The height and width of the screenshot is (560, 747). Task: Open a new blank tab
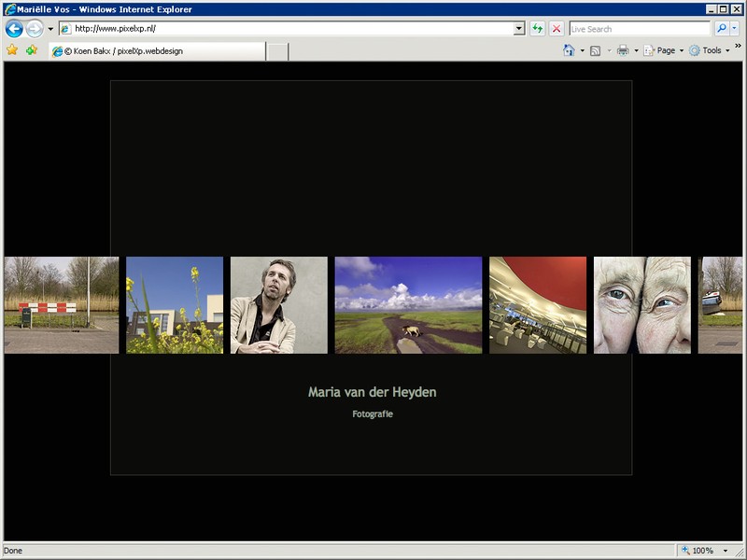point(277,51)
